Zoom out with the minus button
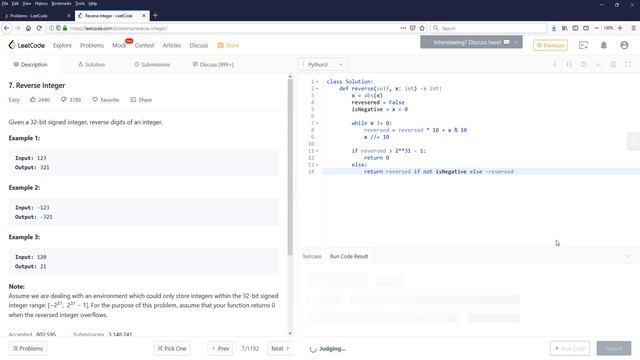640x360 pixels. (597, 28)
